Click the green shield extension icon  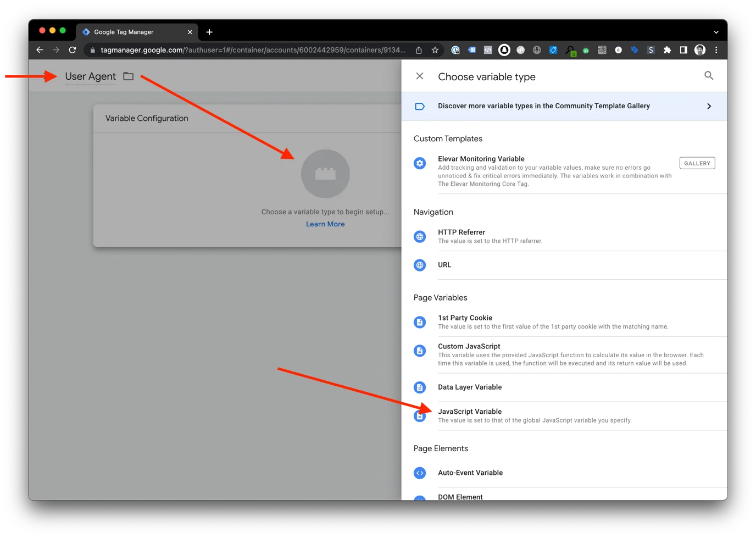586,50
